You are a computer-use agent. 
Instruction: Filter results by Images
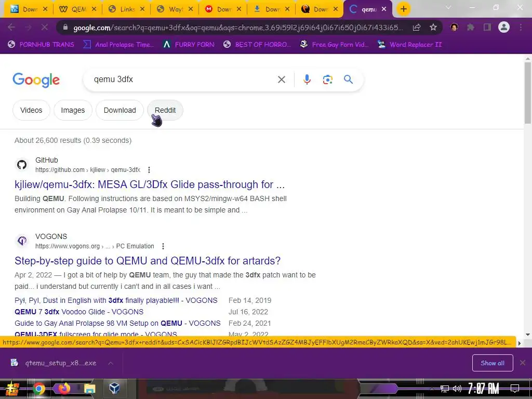click(73, 110)
